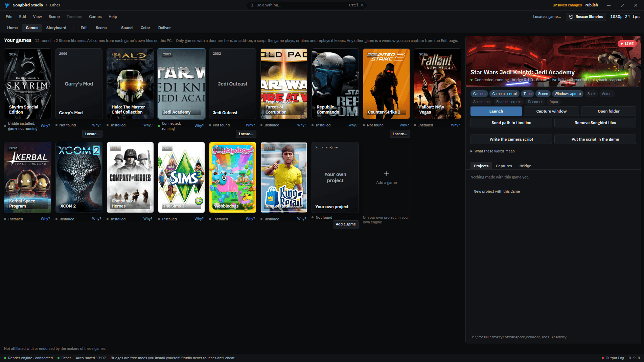Screen dimensions: 644x362
Task: Open the View menu
Action: point(38,17)
